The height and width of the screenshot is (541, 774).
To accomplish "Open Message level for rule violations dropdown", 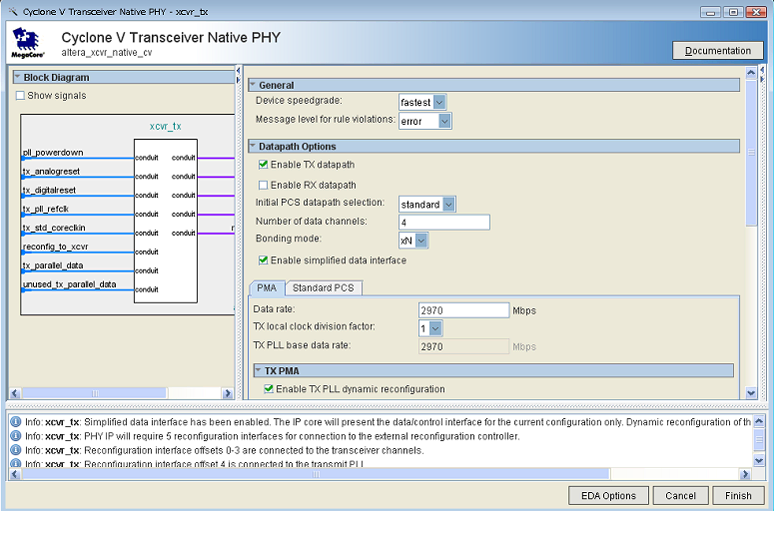I will pos(445,121).
